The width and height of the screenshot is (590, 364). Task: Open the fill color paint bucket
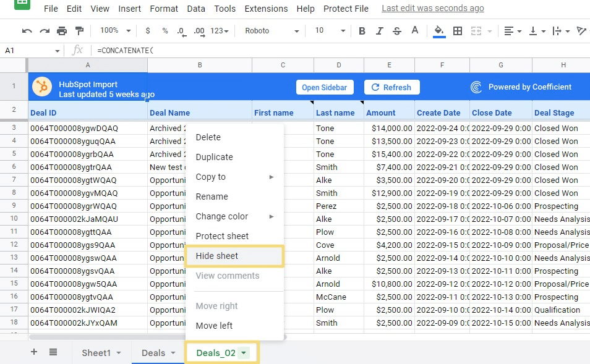[x=439, y=31]
